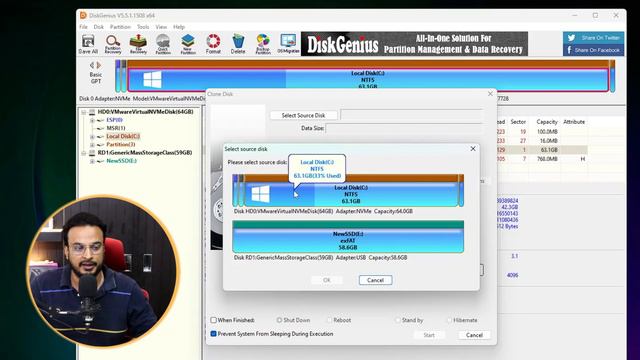Select the 768.0MB capacity row cell
Screen dimensions: 640x360
[x=547, y=159]
